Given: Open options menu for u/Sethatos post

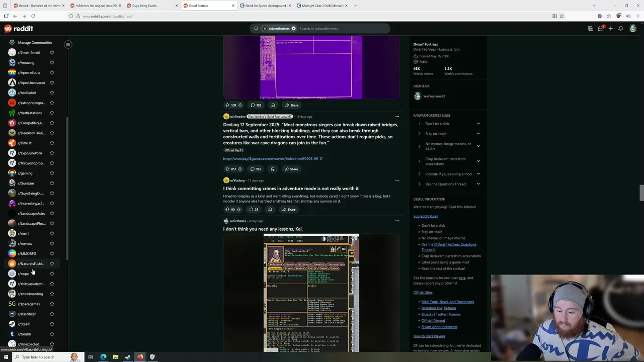Looking at the screenshot, I should (x=397, y=221).
